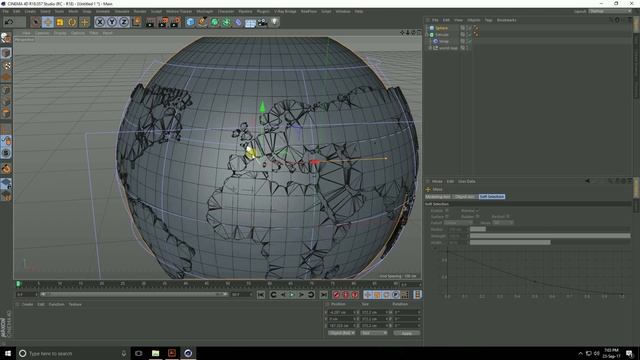Screen dimensions: 640x360
Task: Open the coordinate system icon
Action: (x=137, y=22)
